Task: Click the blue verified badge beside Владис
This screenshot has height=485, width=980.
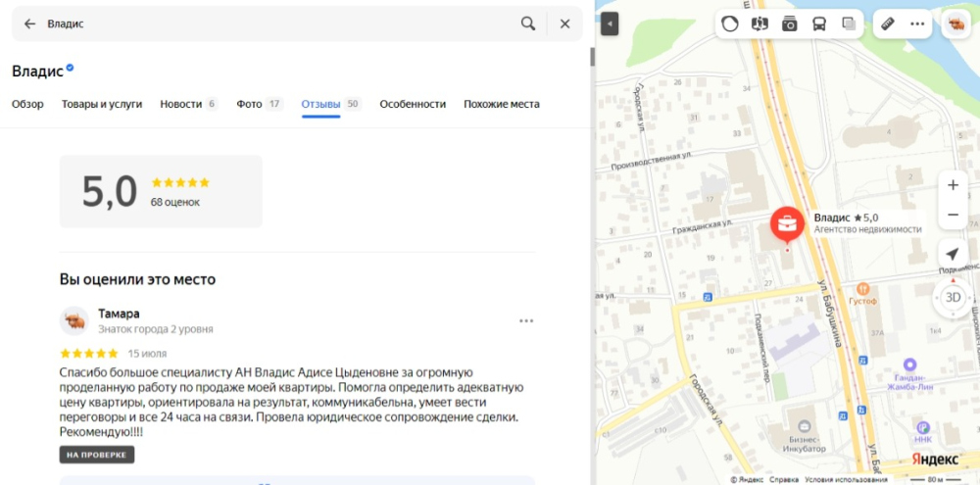Action: pyautogui.click(x=70, y=68)
